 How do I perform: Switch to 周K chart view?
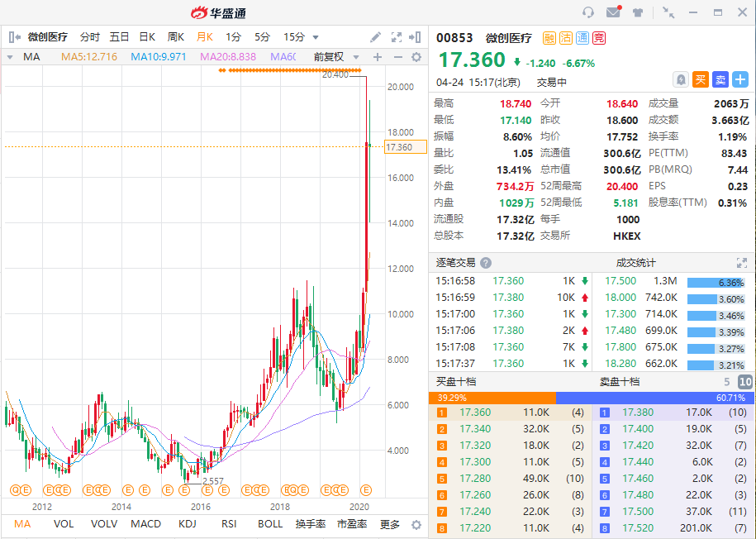tap(176, 37)
